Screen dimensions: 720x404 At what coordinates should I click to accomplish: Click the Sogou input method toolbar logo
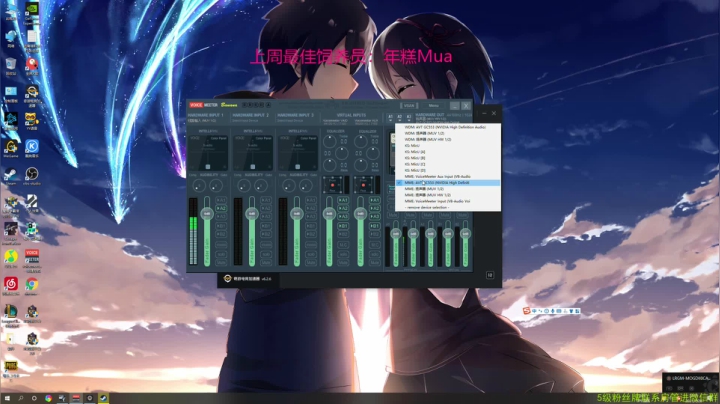pos(527,311)
